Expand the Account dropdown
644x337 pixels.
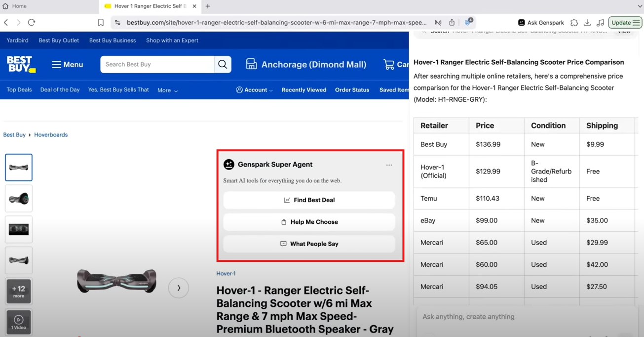(x=254, y=90)
